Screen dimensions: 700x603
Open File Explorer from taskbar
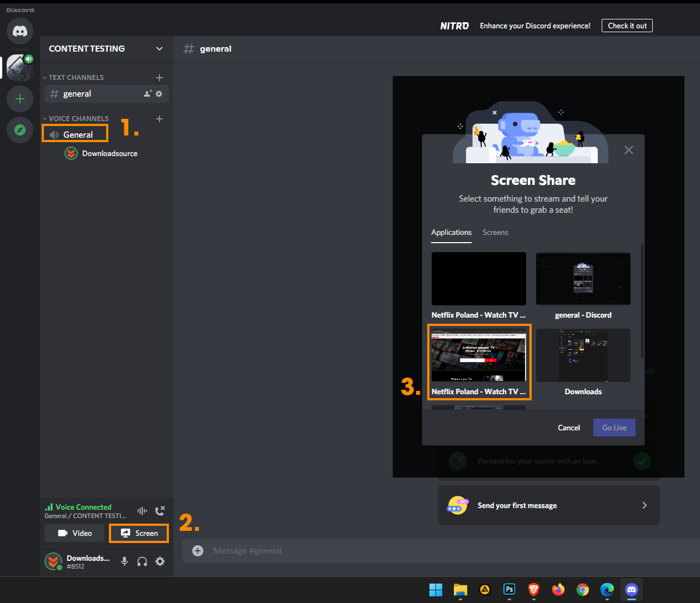pyautogui.click(x=461, y=590)
